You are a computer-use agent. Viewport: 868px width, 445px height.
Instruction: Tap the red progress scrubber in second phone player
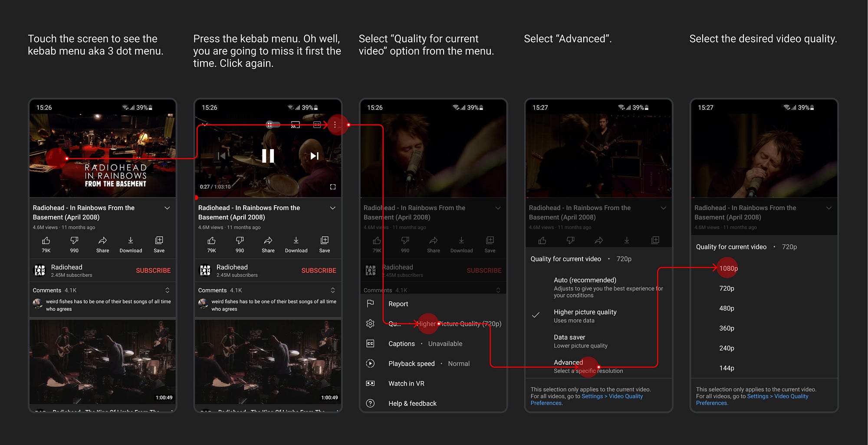(196, 198)
